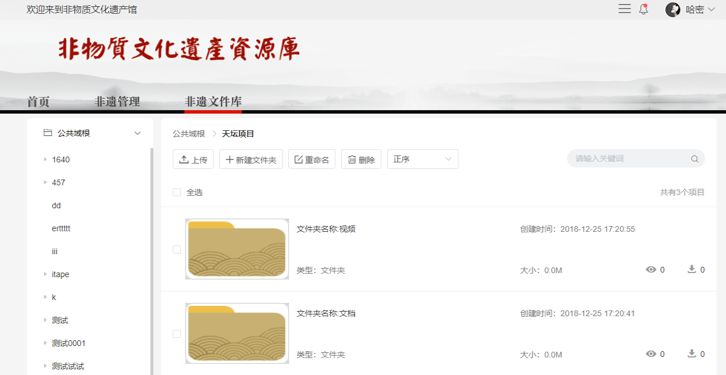Expand the 457 tree node arrow
Image resolution: width=726 pixels, height=375 pixels.
[x=45, y=182]
